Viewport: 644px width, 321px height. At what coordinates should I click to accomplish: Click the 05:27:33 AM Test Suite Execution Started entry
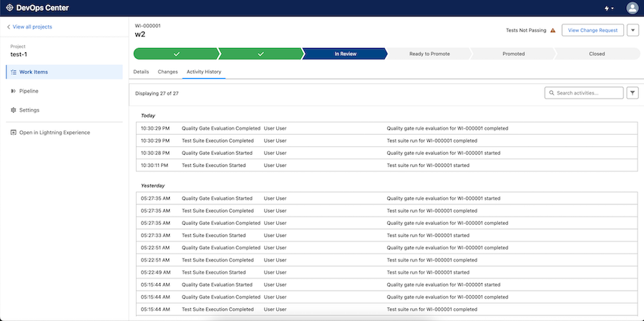point(387,236)
